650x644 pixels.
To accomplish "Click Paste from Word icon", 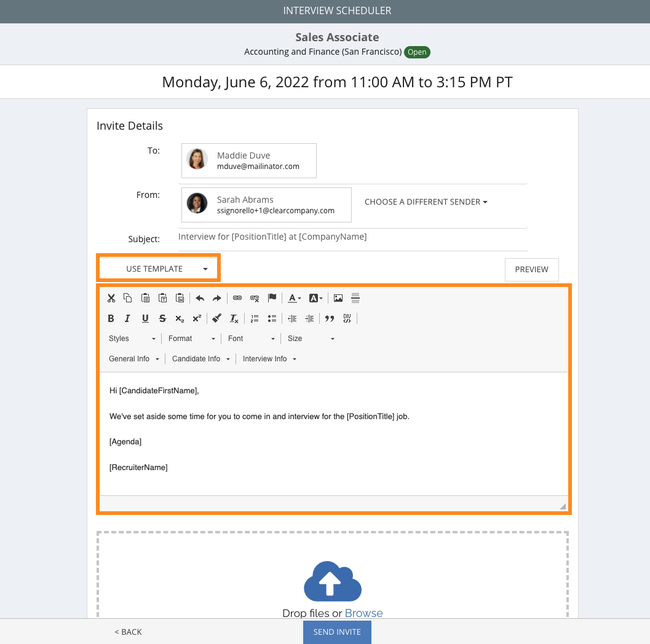I will [x=180, y=298].
